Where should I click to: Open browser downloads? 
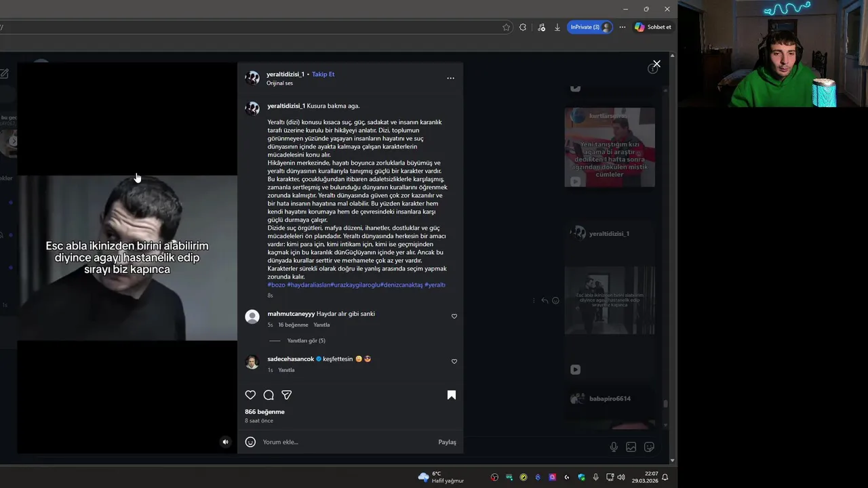pyautogui.click(x=557, y=27)
